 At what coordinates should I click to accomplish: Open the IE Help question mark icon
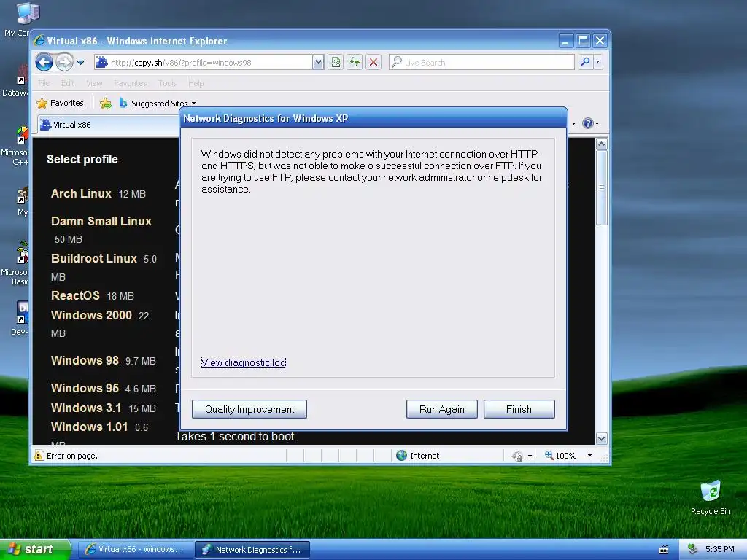[x=587, y=124]
